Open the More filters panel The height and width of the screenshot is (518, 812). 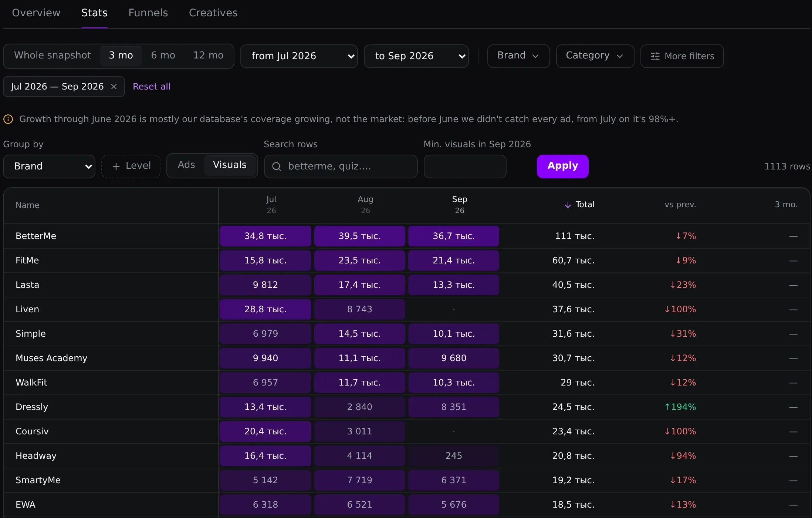682,56
